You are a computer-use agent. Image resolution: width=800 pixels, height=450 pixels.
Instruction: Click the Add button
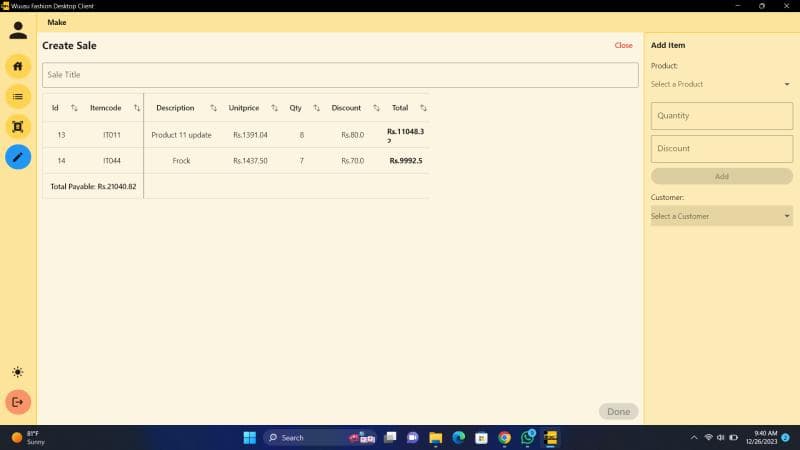click(721, 176)
